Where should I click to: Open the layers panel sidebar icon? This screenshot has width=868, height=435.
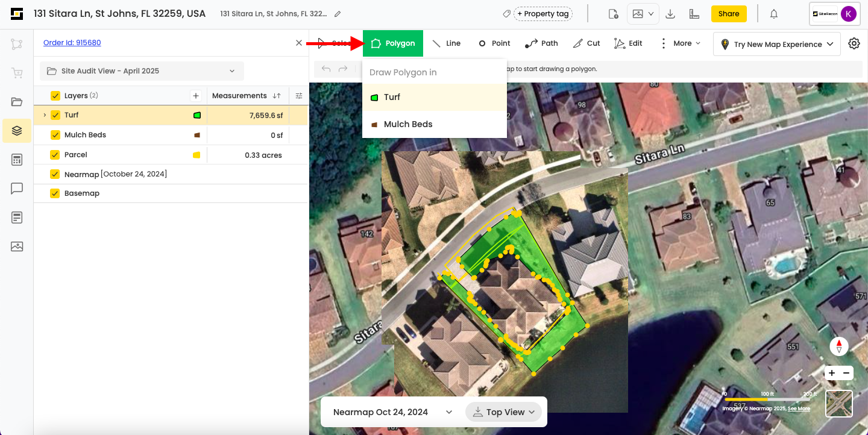tap(17, 131)
